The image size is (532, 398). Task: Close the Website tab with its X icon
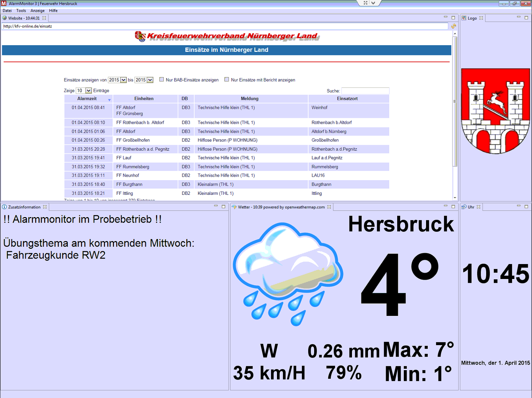[x=44, y=18]
